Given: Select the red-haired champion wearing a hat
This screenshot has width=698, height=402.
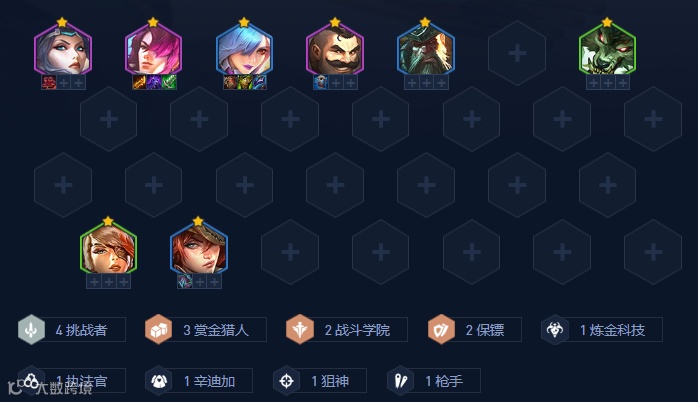Looking at the screenshot, I should [199, 249].
